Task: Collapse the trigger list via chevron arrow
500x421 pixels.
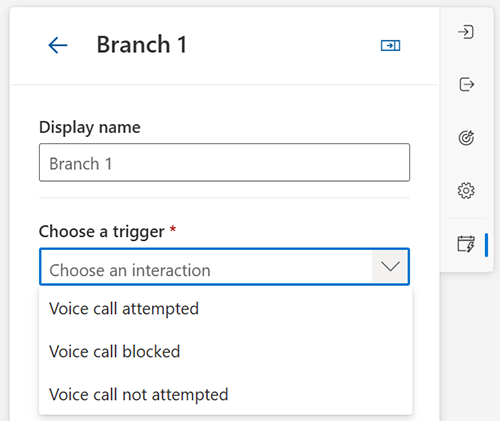Action: click(390, 267)
